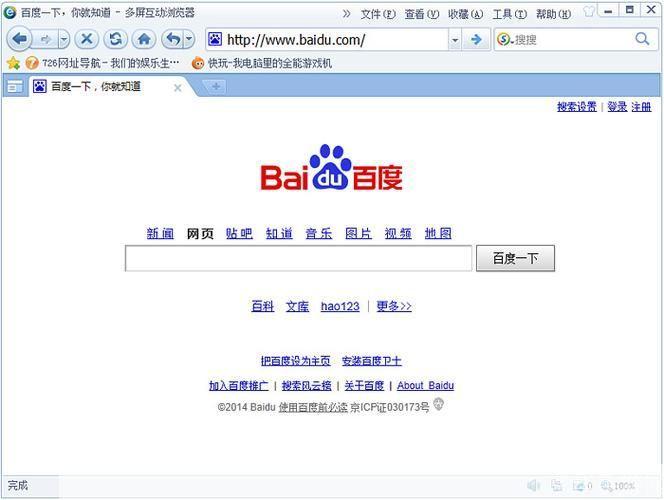Click 加入百度推广 link

[238, 385]
